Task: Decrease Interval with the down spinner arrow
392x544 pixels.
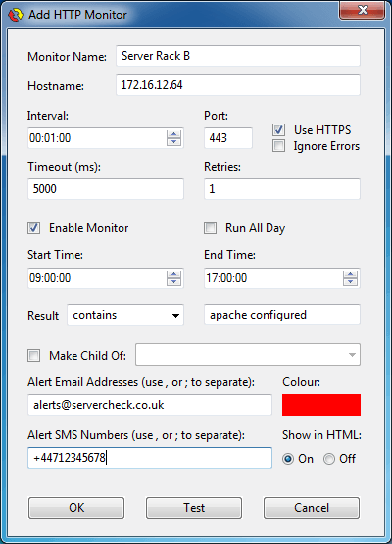Action: coord(173,141)
